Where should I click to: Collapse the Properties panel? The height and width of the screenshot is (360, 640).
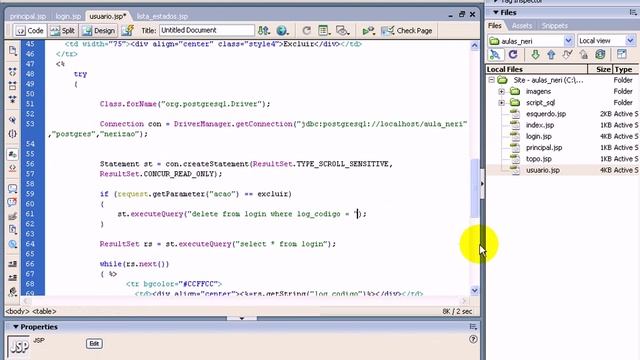click(16, 327)
